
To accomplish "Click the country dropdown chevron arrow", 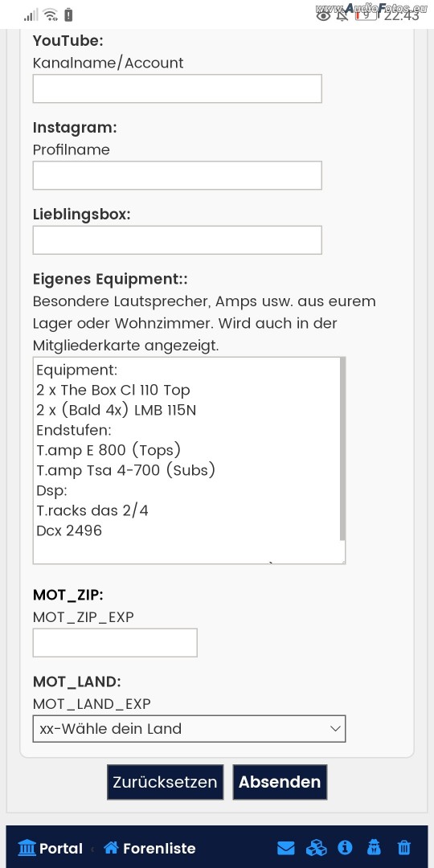I will 334,728.
